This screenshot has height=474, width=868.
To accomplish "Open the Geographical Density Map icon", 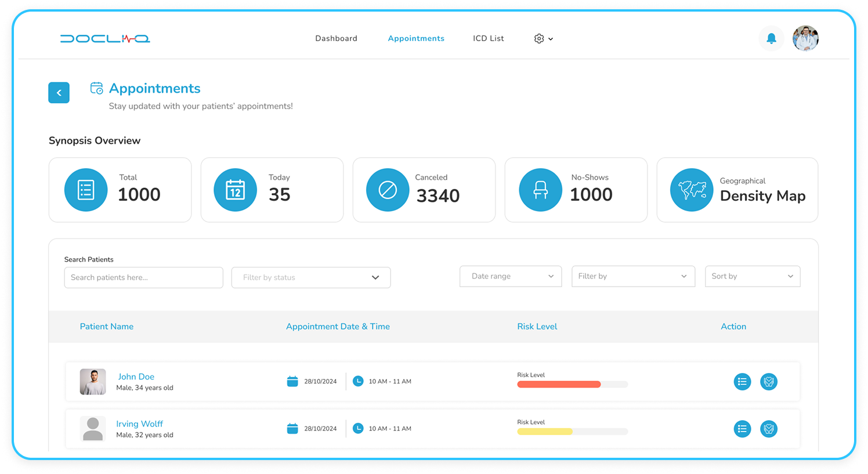I will click(x=692, y=189).
